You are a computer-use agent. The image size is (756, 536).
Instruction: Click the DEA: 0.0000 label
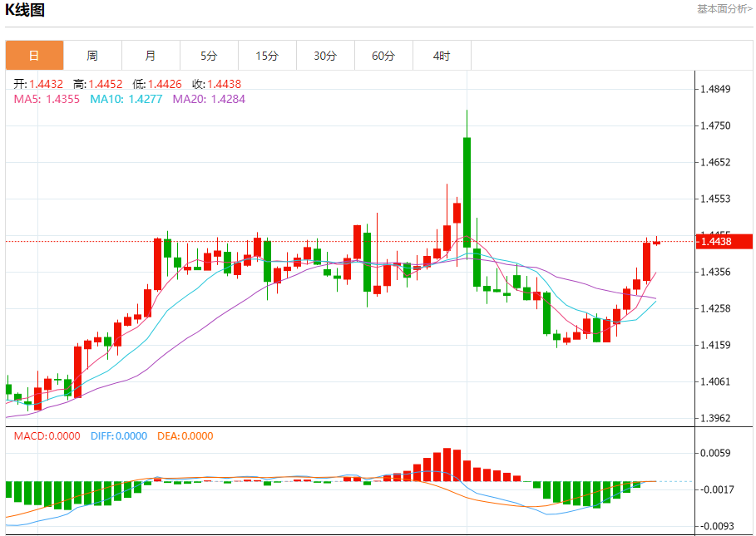[x=185, y=435]
